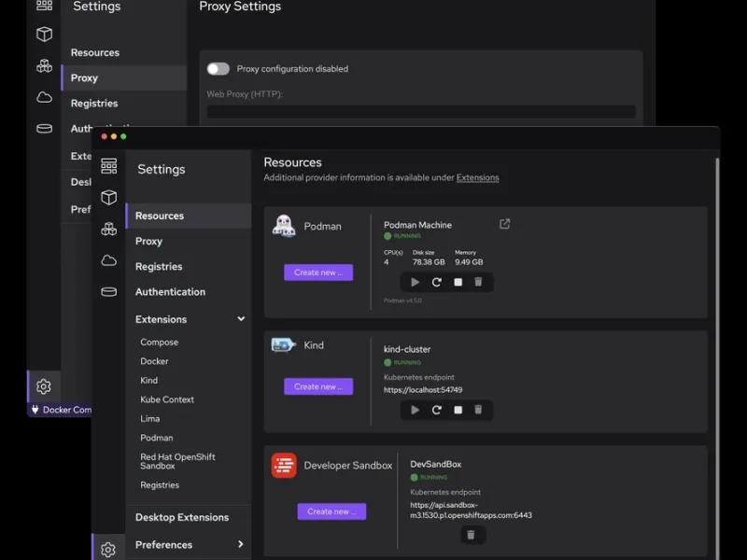Open Podman Machine external link icon
747x560 pixels.
click(x=504, y=224)
